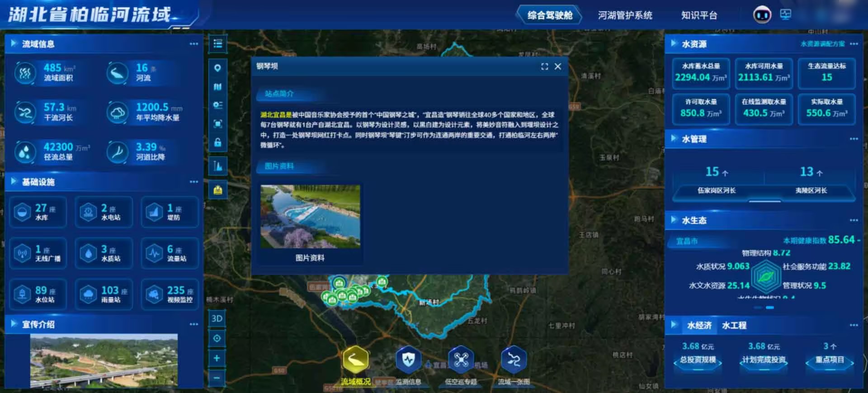Viewport: 868px width, 393px height.
Task: Switch to the 水工程 tab
Action: pyautogui.click(x=734, y=325)
